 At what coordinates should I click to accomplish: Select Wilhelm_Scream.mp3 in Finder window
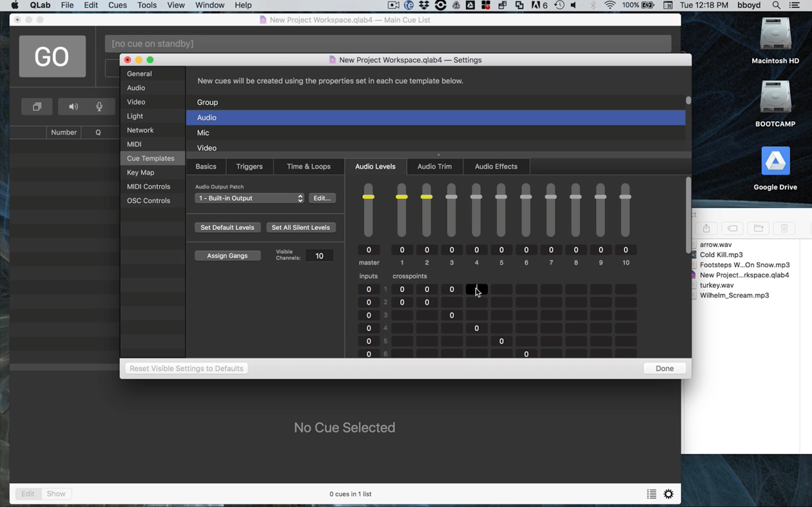[x=734, y=295]
